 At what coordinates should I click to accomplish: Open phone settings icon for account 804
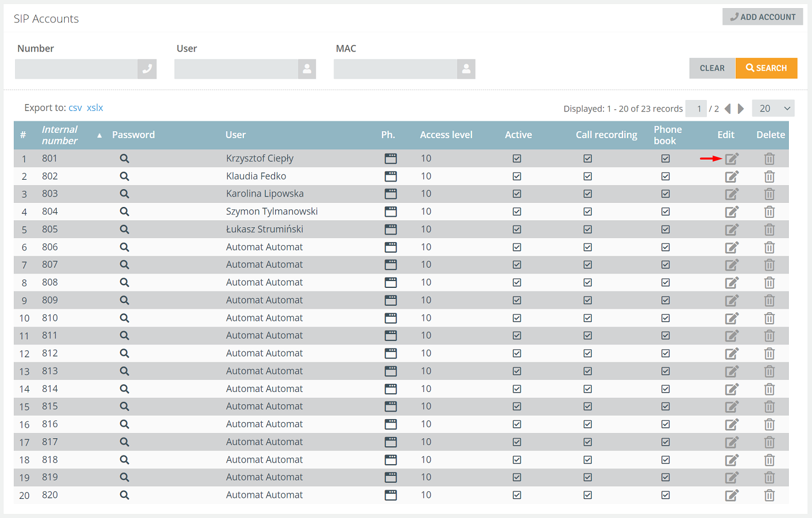(x=391, y=212)
